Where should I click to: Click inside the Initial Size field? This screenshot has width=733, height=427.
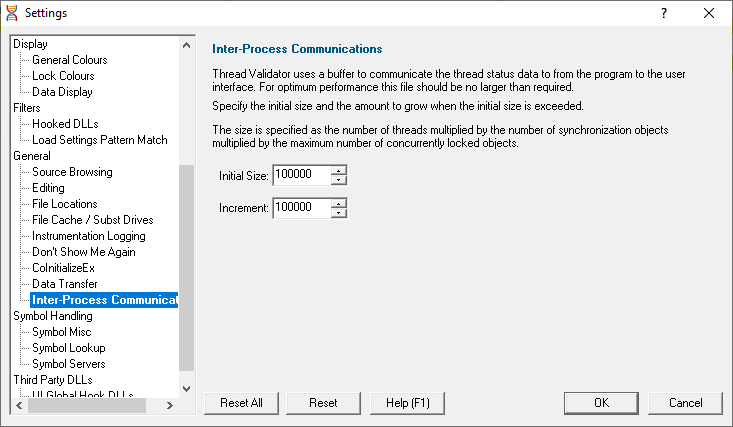click(x=302, y=175)
